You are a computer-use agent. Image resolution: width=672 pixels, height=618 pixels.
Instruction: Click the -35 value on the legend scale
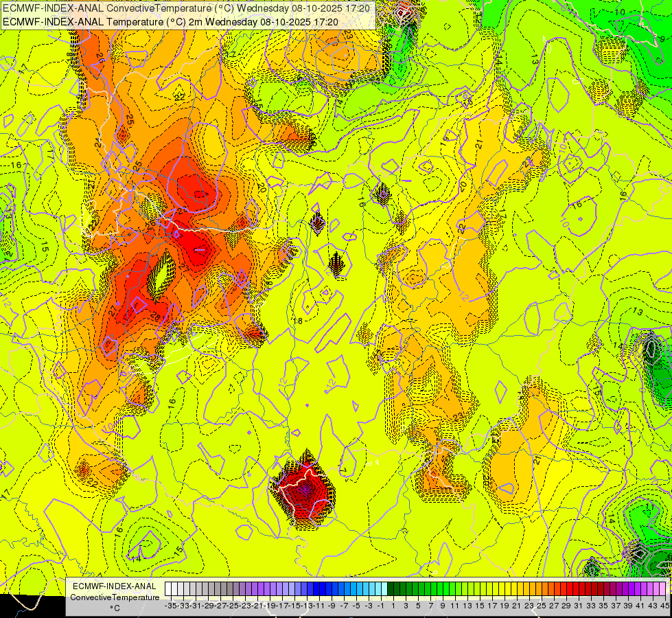tap(170, 606)
